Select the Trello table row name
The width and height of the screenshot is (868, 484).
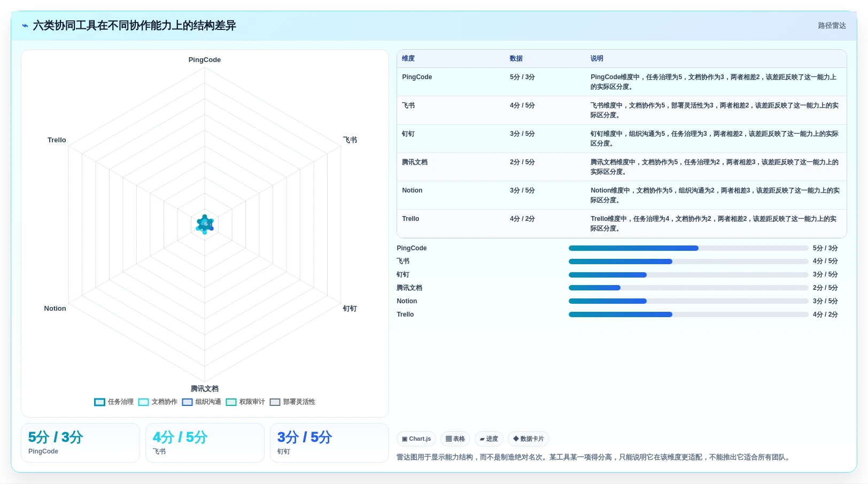(410, 219)
